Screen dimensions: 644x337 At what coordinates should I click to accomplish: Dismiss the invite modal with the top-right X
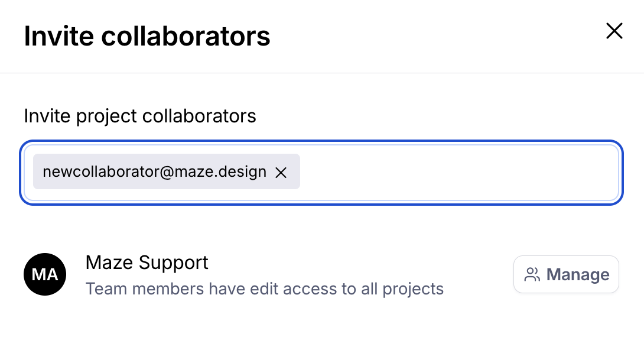point(614,31)
